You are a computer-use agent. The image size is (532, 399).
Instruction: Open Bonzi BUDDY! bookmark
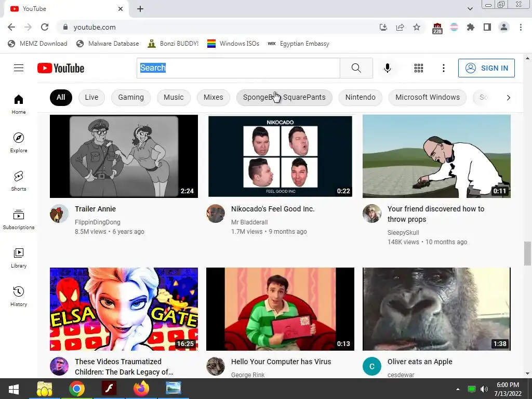tap(173, 44)
